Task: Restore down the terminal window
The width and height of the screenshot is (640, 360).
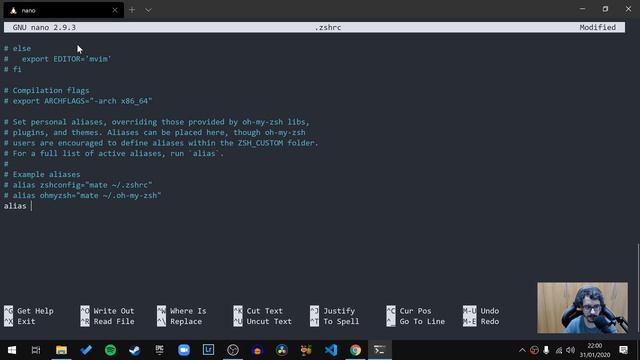Action: [605, 9]
